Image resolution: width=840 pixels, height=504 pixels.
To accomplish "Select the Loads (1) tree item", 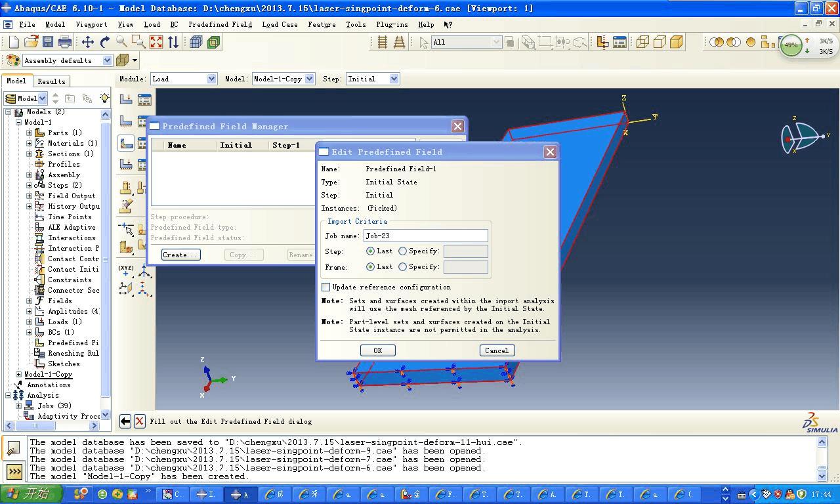I will [x=64, y=322].
